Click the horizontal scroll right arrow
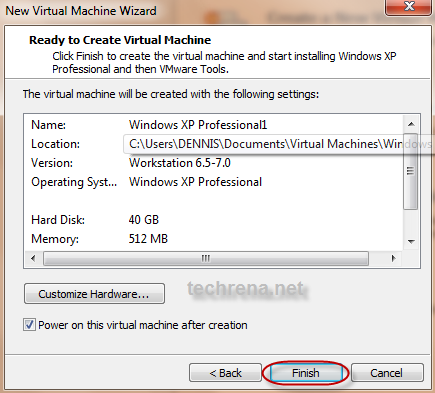Screen dimensions: 435x393 coord(394,258)
